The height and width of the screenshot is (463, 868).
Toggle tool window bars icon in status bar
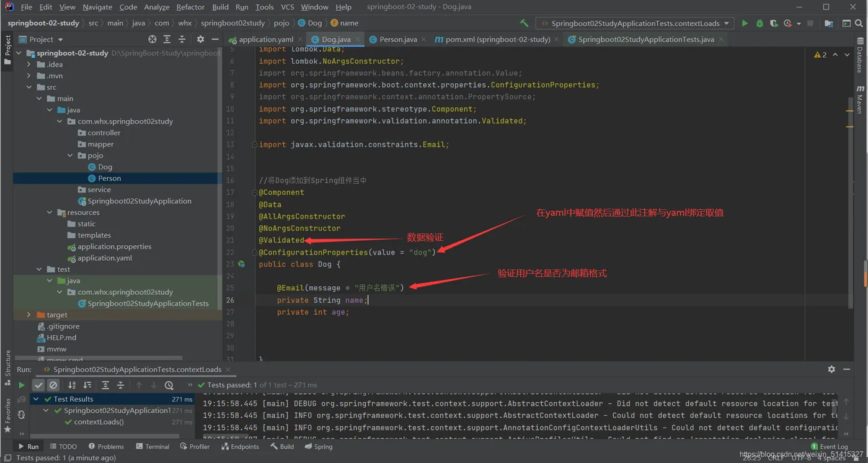(x=7, y=458)
